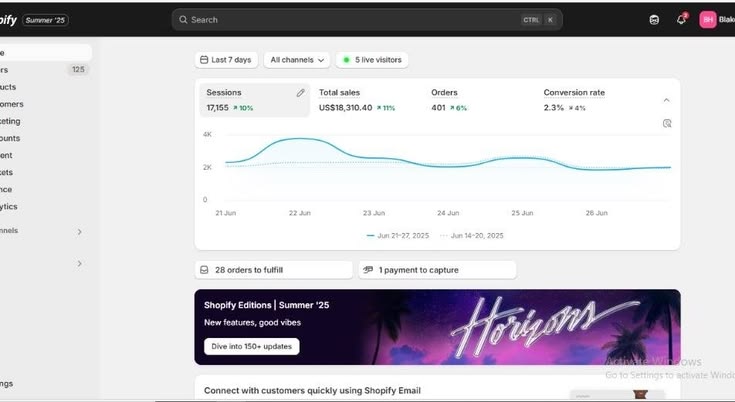Open Orders sidebar item with 125 badge
735x402 pixels.
tap(45, 70)
